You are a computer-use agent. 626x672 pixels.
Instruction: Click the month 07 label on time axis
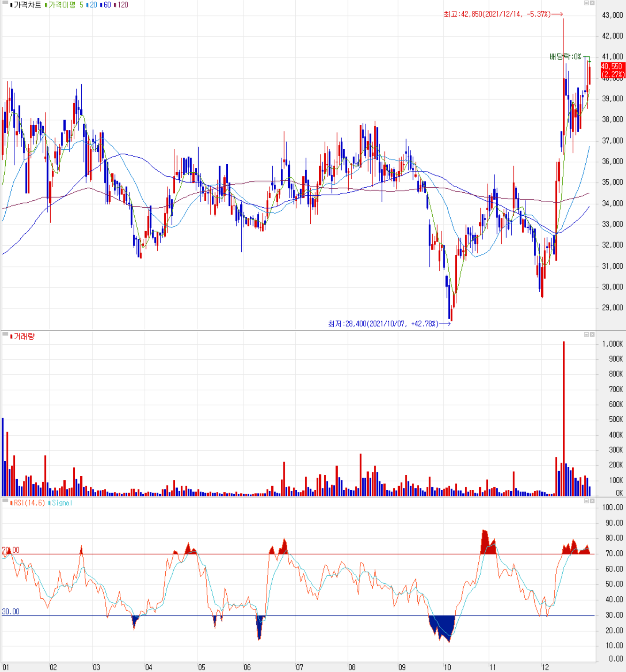(299, 667)
